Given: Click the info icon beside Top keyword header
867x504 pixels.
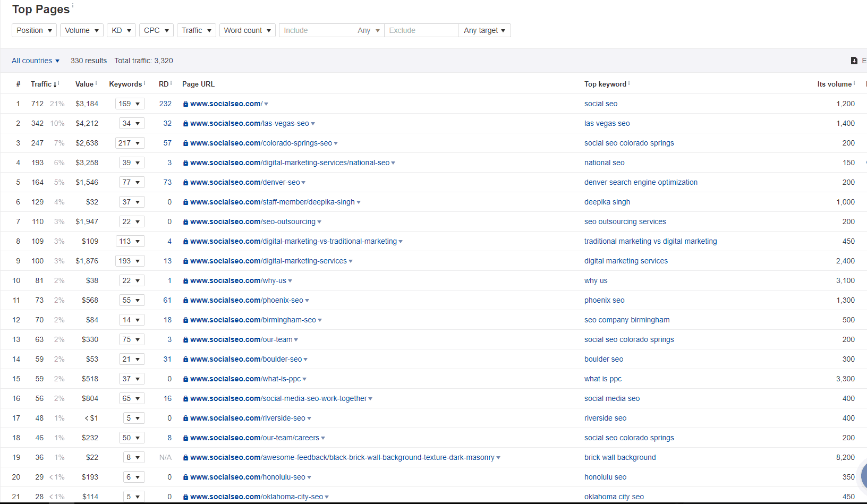Looking at the screenshot, I should [x=628, y=81].
